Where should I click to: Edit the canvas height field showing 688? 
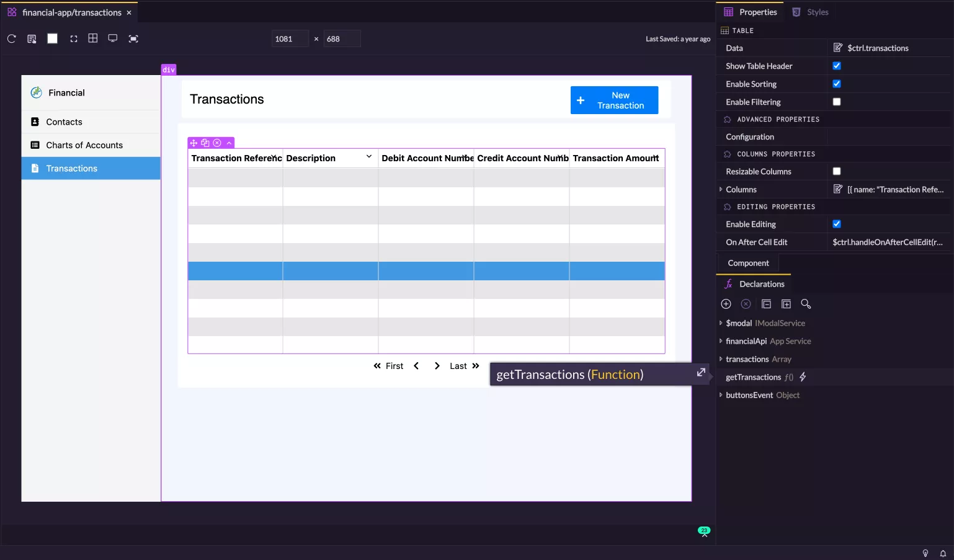click(x=342, y=38)
